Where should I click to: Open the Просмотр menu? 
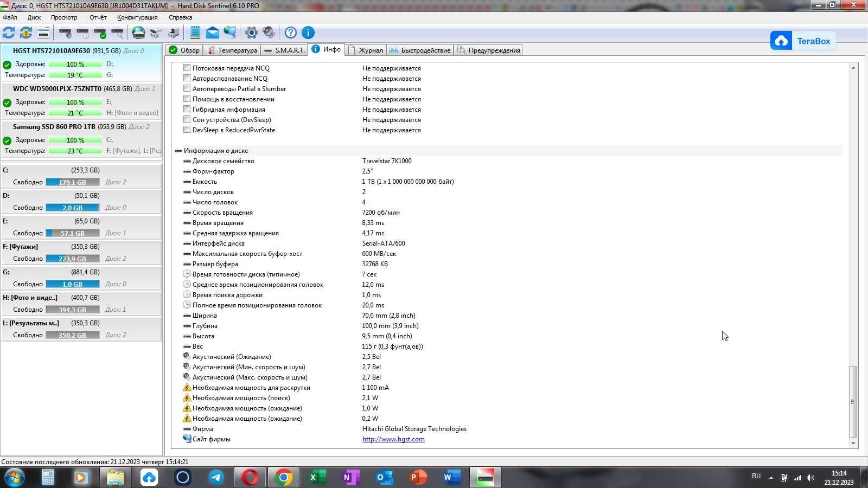tap(64, 17)
